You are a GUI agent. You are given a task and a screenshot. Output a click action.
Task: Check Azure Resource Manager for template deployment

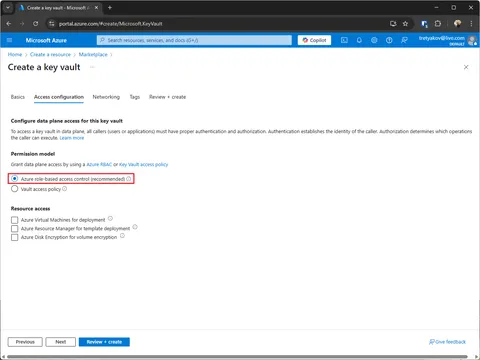(14, 229)
